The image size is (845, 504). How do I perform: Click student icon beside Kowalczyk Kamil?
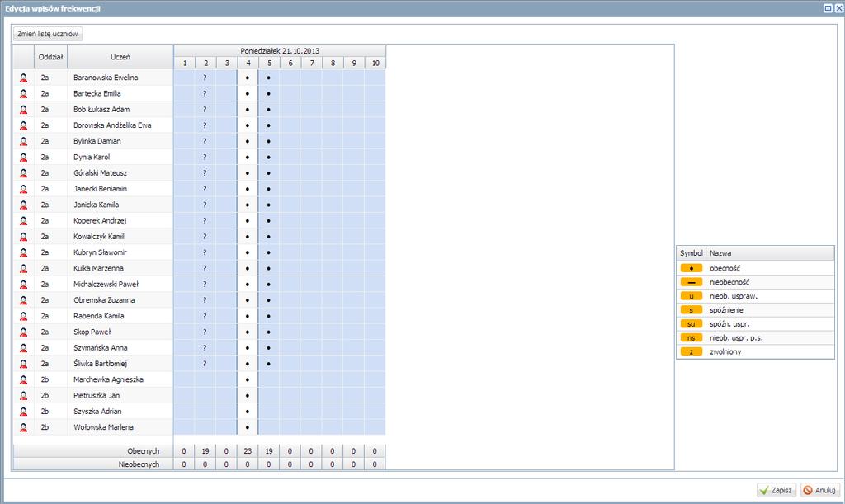pos(23,237)
